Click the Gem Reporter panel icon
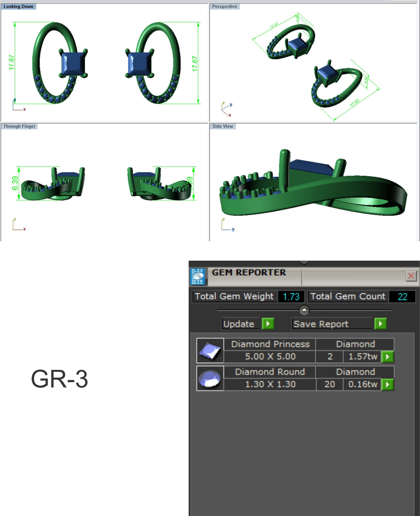 198,277
